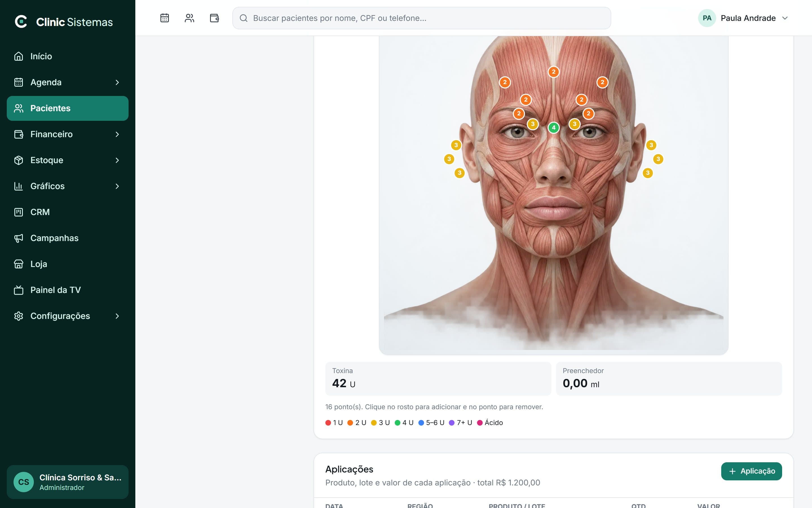Click the CRM board icon in sidebar
The width and height of the screenshot is (812, 508).
coord(18,212)
